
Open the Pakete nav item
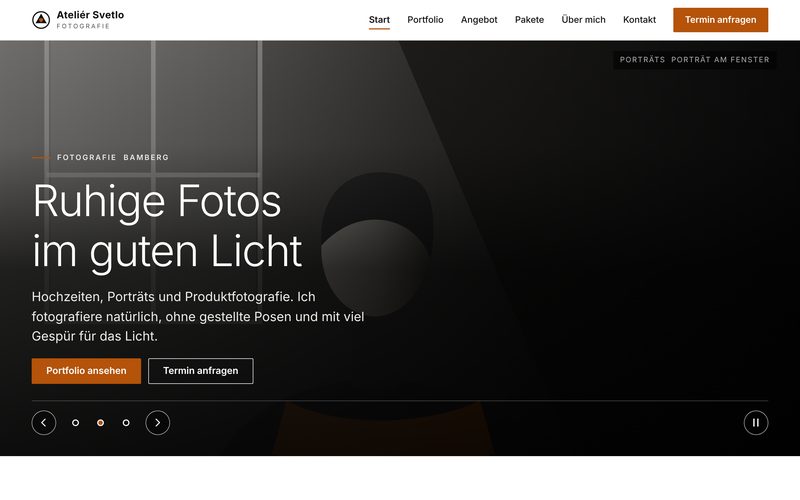point(529,20)
